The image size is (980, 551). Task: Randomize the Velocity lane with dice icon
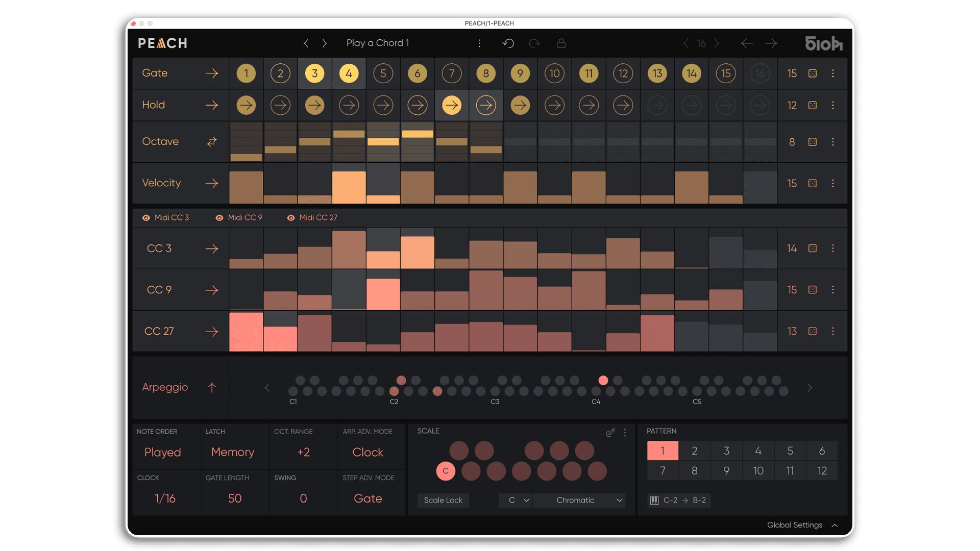[x=813, y=183]
